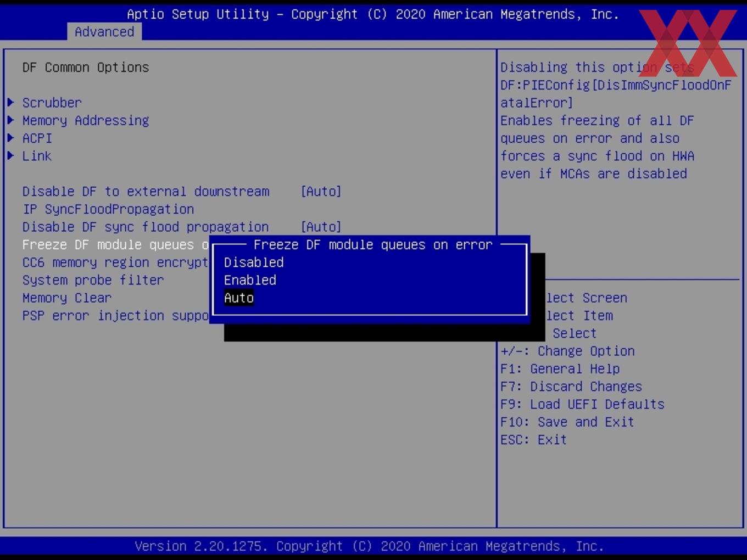747x560 pixels.
Task: Select CC6 memory region encryption row
Action: pos(115,262)
